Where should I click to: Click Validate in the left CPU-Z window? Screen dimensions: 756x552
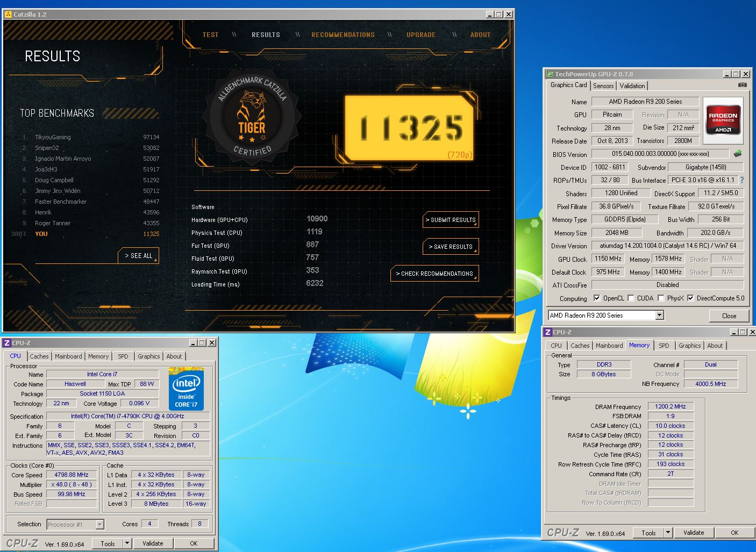coord(153,543)
